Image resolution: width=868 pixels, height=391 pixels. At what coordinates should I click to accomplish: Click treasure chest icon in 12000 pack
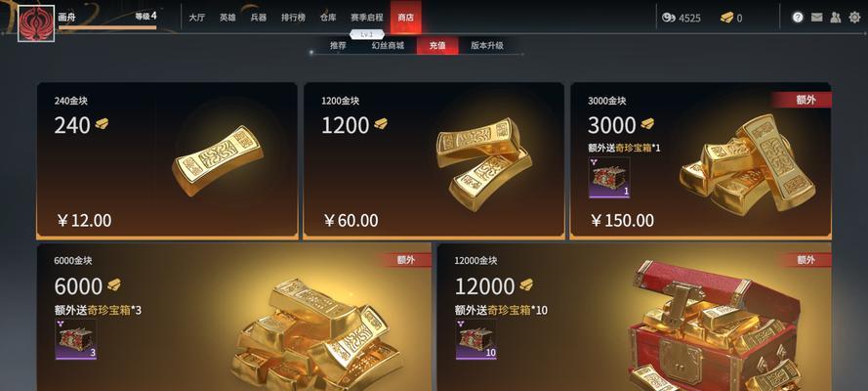tap(476, 339)
